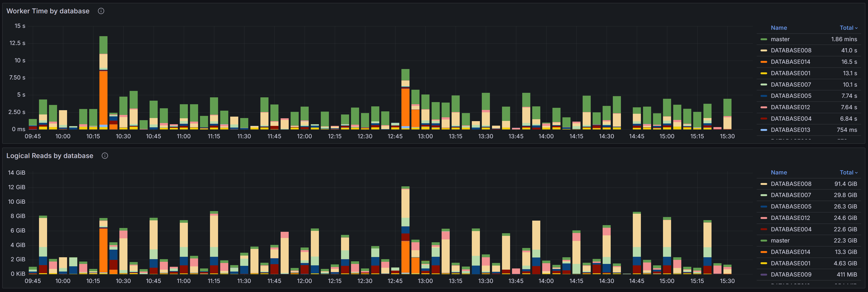This screenshot has height=292, width=868.
Task: Select the DATABASE013 legend entry in Worker Time
Action: tap(791, 130)
